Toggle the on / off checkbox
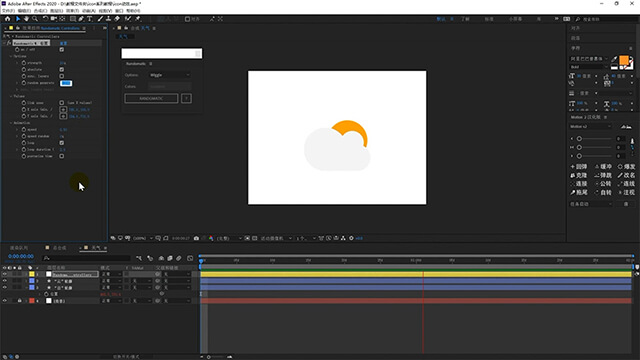640x360 pixels. [62, 49]
